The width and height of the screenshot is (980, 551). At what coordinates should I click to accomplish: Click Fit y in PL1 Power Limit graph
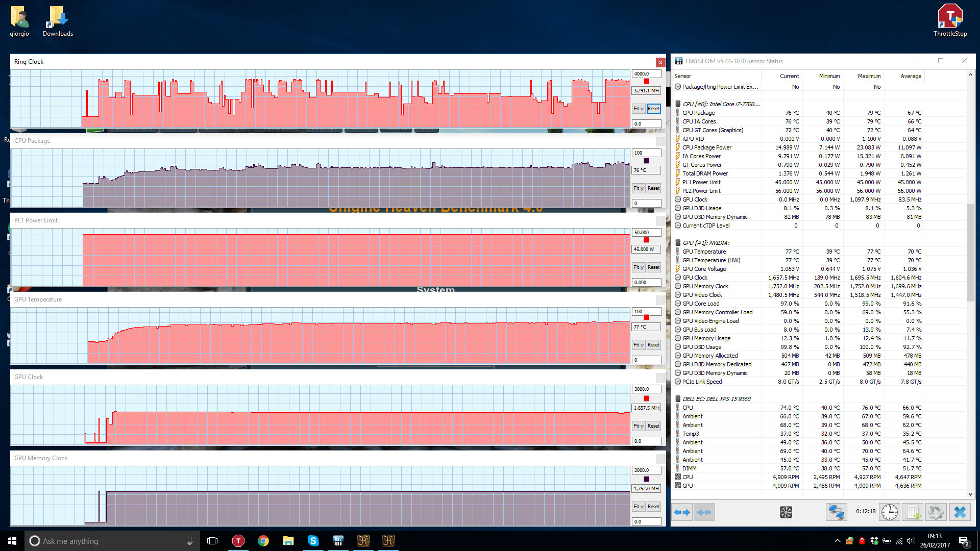[638, 267]
